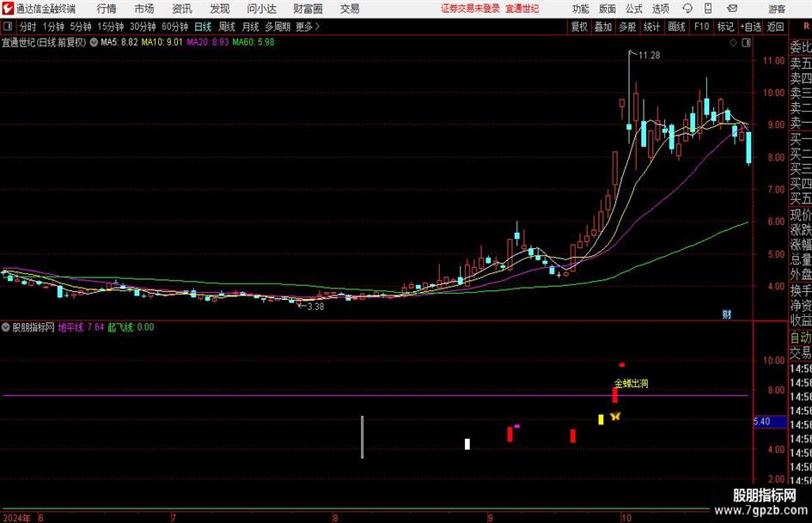Click the 多股 multi-stock button
This screenshot has width=812, height=523.
627,27
